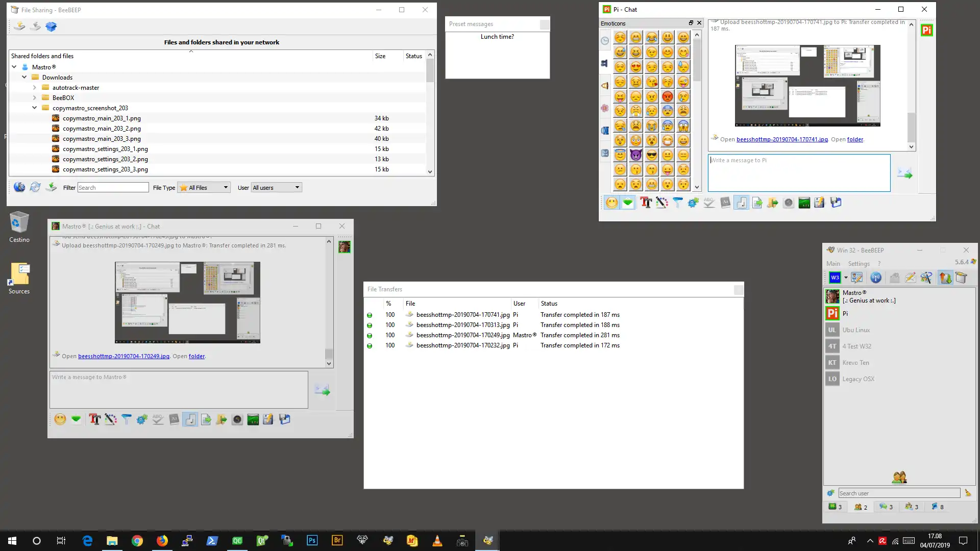The image size is (980, 551).
Task: Click the file attachment icon in Mastro chat
Action: (x=206, y=419)
